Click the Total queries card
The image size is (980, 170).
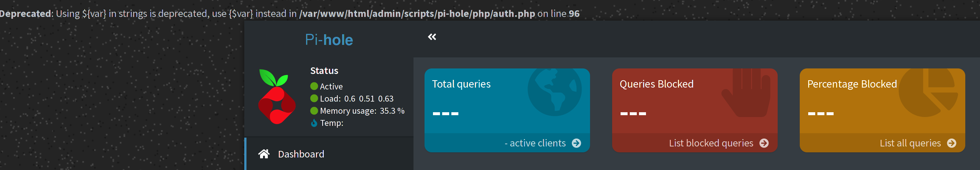click(x=507, y=110)
